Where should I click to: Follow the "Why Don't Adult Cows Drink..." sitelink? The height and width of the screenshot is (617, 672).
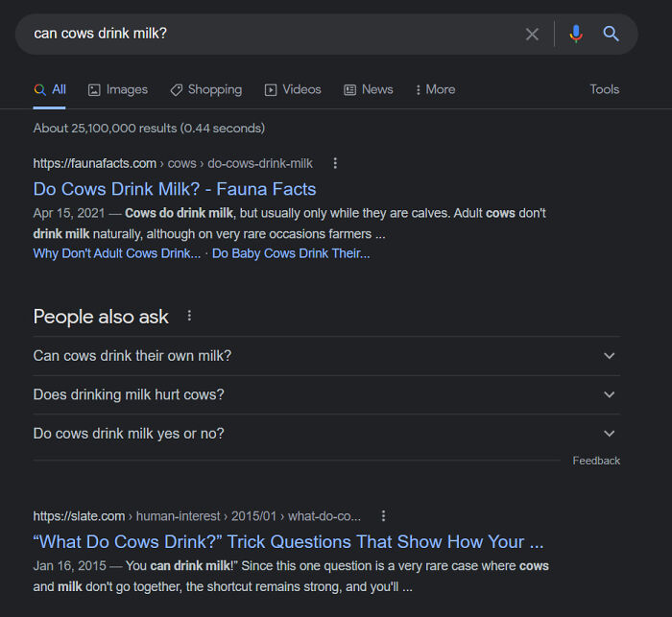(117, 253)
